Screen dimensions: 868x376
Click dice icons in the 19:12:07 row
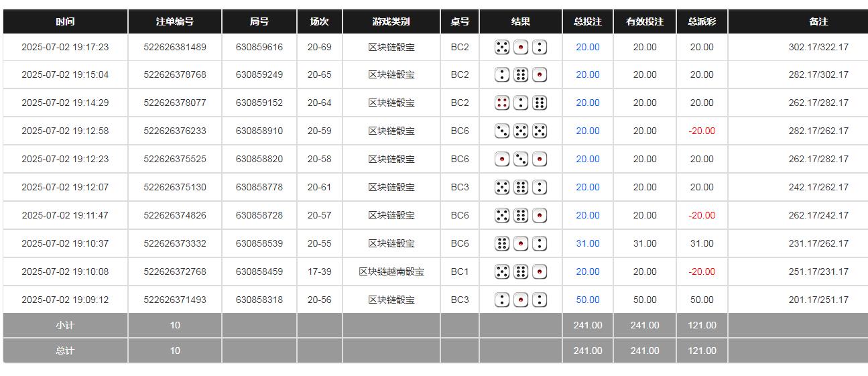[520, 187]
